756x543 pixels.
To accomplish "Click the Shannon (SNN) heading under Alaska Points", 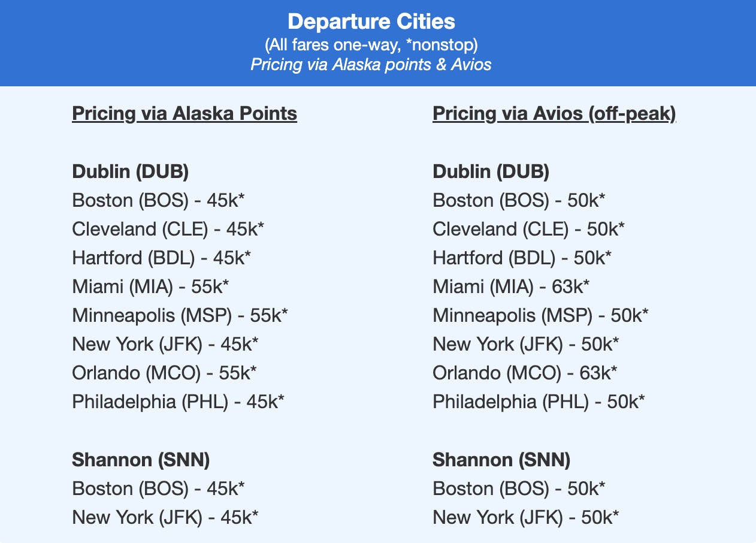I will click(141, 460).
